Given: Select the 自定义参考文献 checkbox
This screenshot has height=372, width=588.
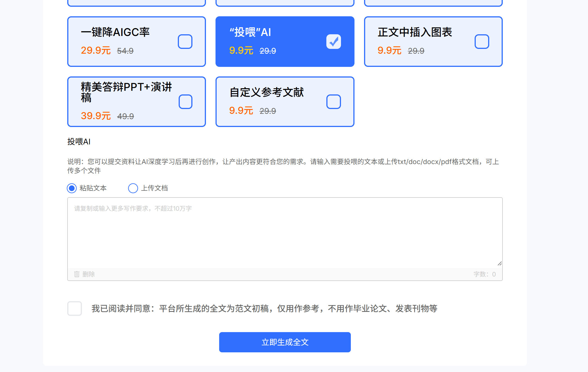Looking at the screenshot, I should click(333, 102).
